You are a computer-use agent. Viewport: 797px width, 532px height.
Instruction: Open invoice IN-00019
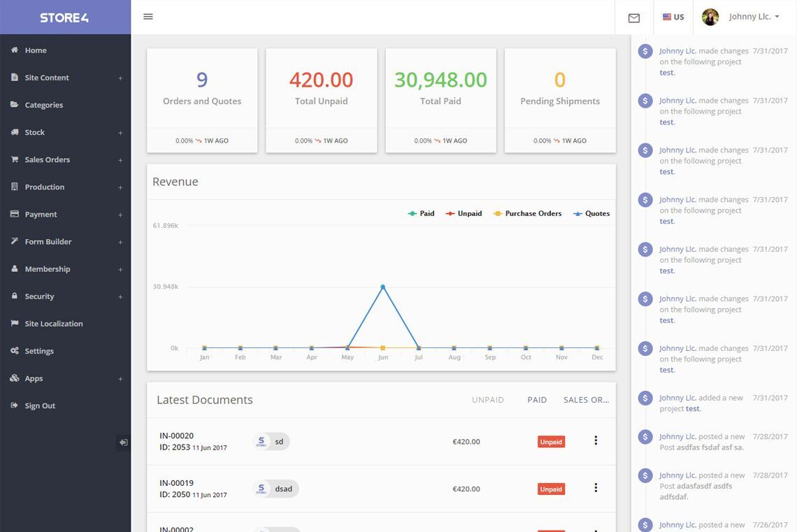pos(176,483)
